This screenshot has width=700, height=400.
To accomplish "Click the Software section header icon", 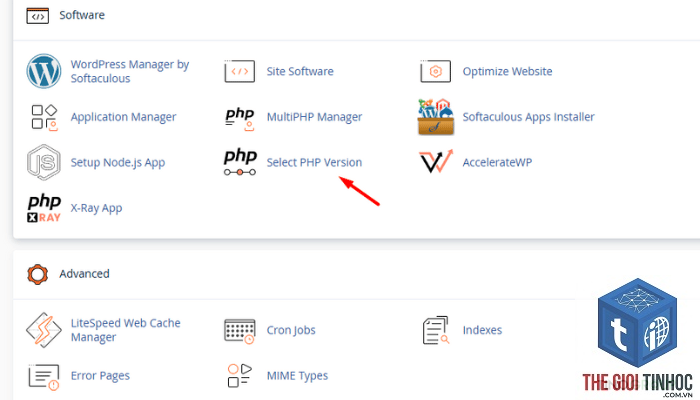I will 38,16.
